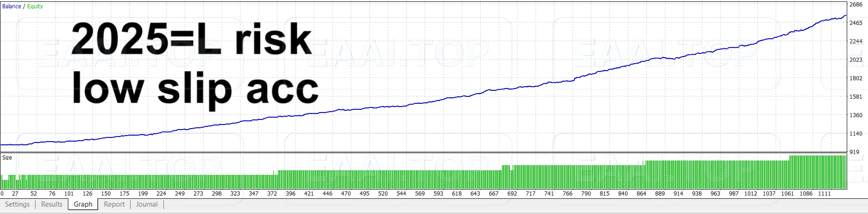Viewport: 868px width, 214px height.
Task: Click the "2025=L risk" overlay text
Action: 192,39
